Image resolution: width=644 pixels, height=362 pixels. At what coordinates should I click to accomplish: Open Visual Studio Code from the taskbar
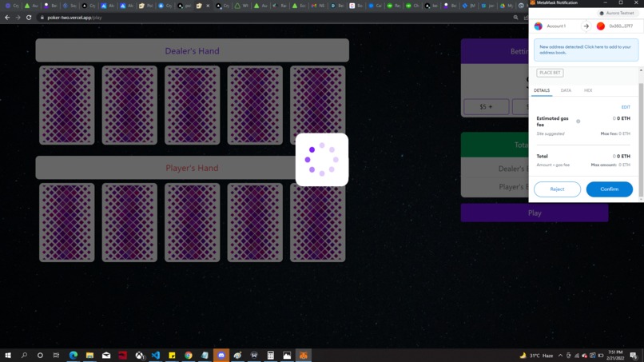156,355
